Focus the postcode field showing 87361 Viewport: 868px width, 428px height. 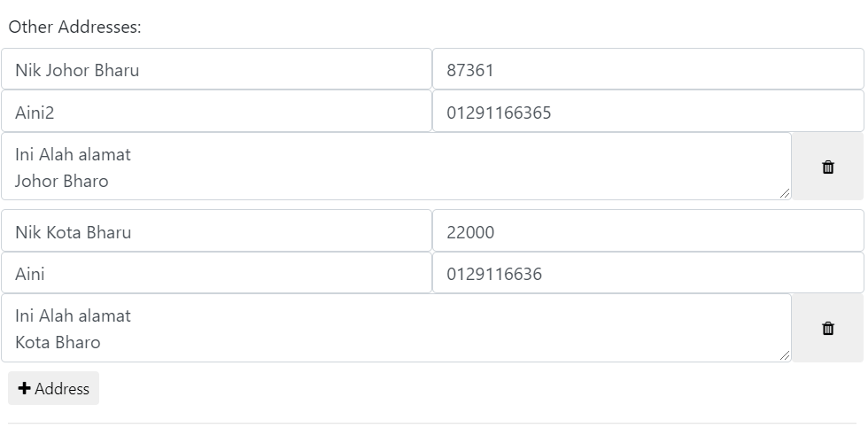coord(648,69)
